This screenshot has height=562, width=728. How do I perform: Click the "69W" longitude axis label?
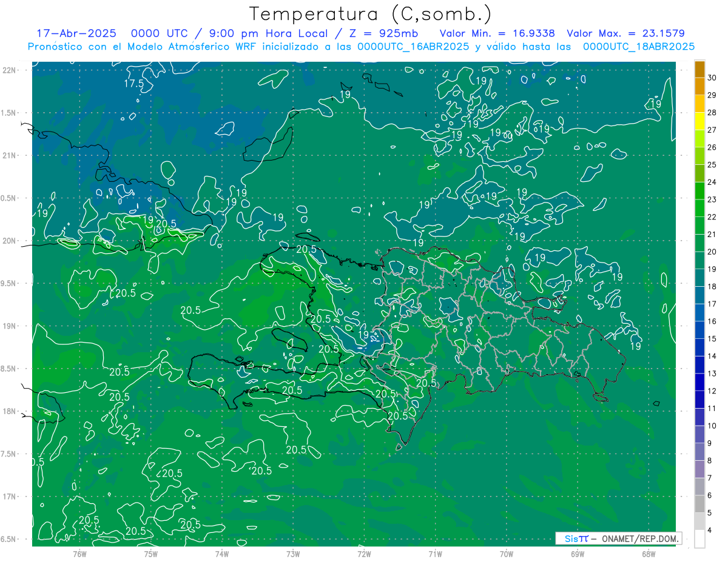[578, 554]
